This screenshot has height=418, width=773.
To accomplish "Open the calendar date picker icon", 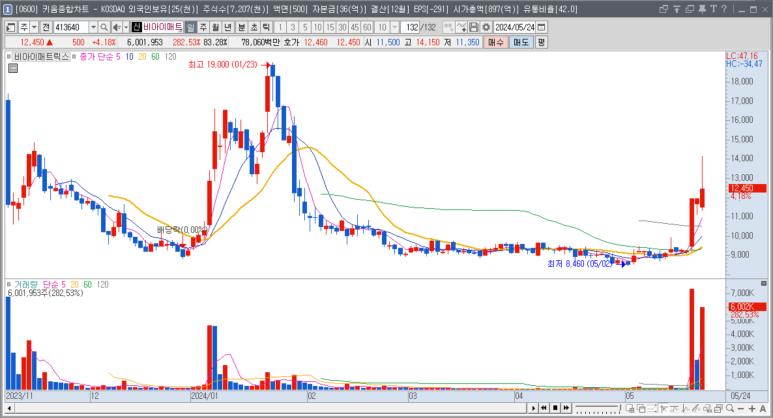I will pyautogui.click(x=541, y=27).
